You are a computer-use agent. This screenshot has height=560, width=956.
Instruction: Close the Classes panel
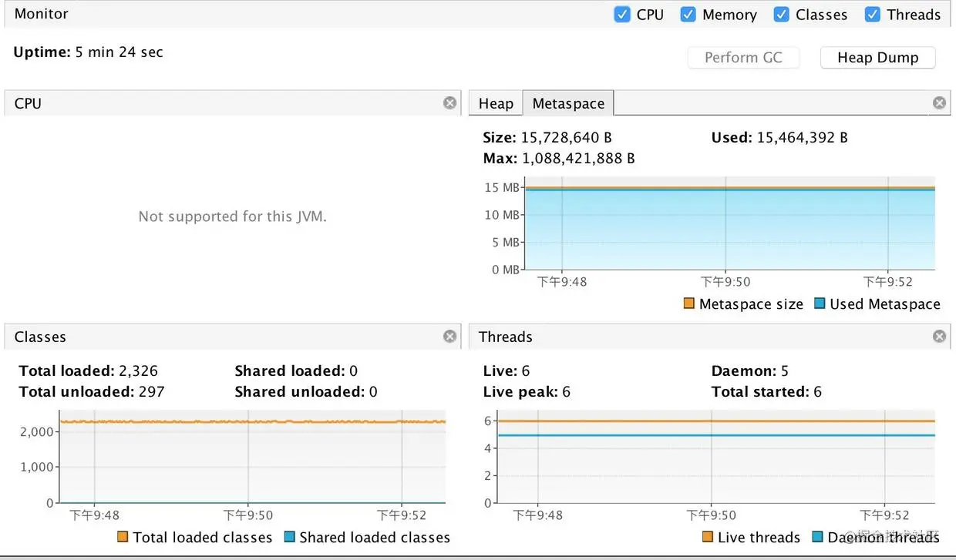point(450,336)
